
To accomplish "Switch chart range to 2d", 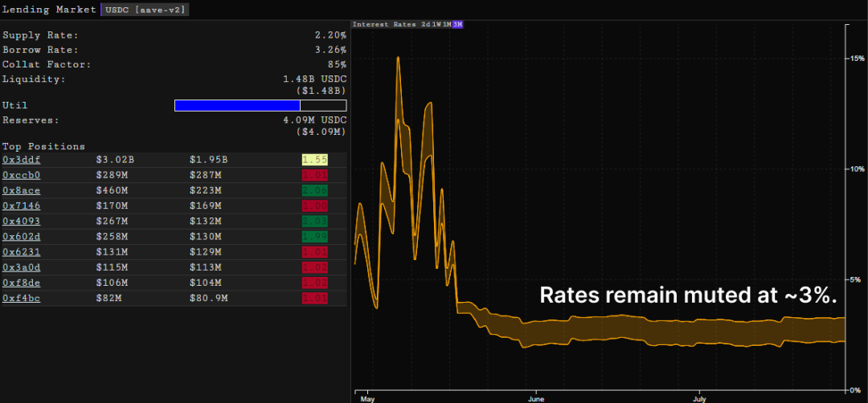I will (426, 24).
